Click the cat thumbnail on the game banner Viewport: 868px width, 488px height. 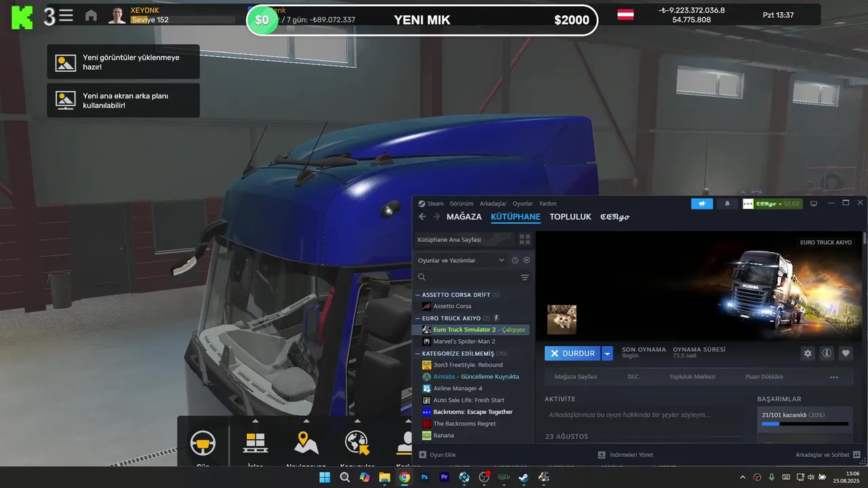click(x=562, y=319)
